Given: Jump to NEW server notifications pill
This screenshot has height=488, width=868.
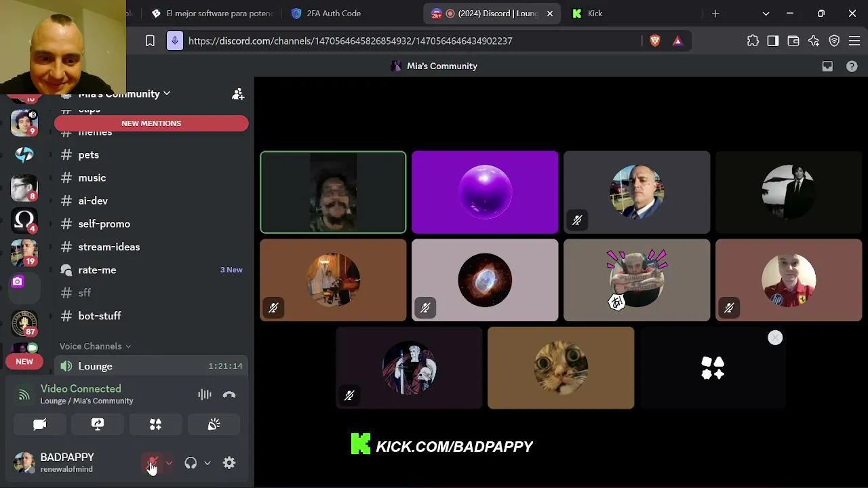Looking at the screenshot, I should coord(24,361).
